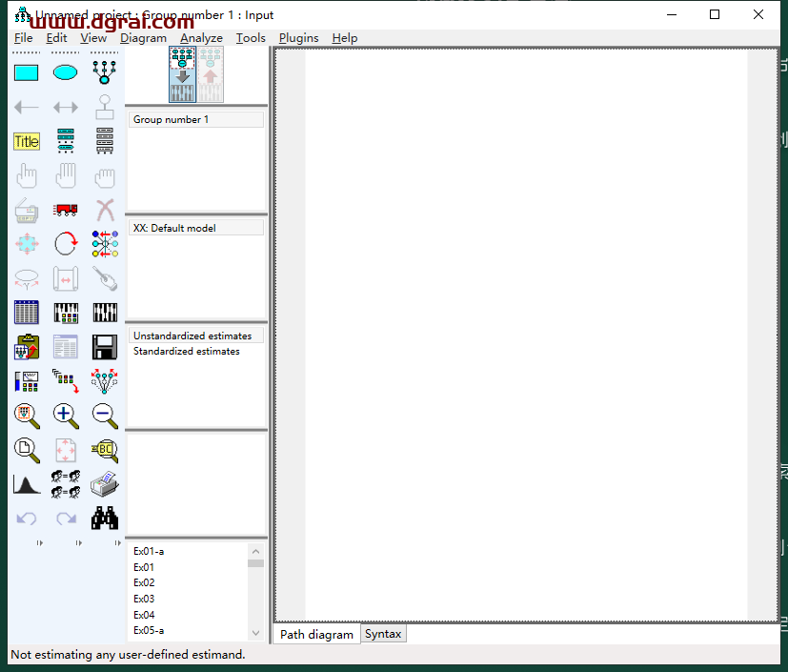Open the Tools menu

(251, 38)
